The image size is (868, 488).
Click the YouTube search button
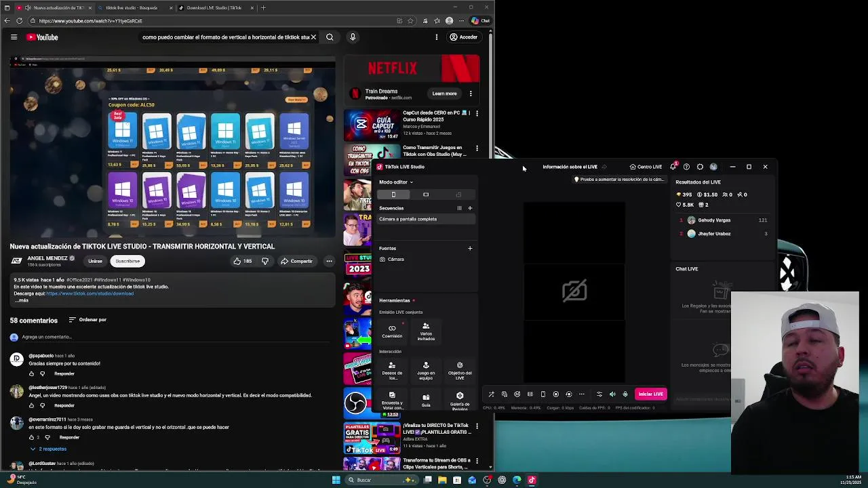pyautogui.click(x=330, y=37)
